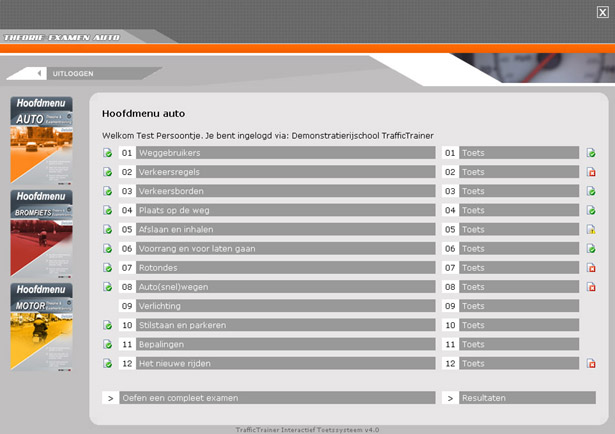Log out via the Uitloggen button
The width and height of the screenshot is (615, 434).
pyautogui.click(x=84, y=73)
